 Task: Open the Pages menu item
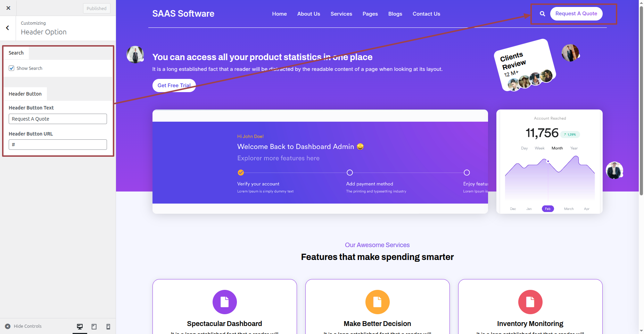point(370,14)
